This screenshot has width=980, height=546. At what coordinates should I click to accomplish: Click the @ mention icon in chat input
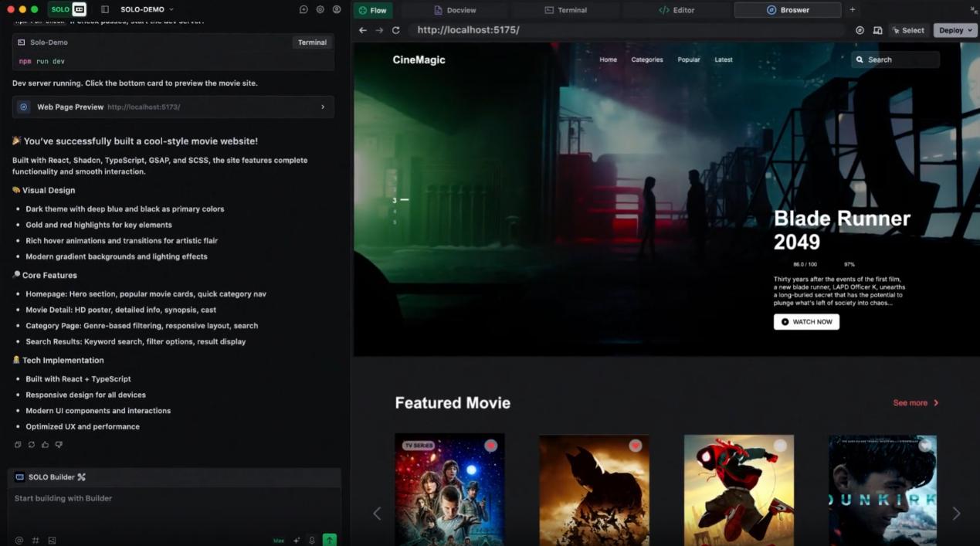[19, 541]
